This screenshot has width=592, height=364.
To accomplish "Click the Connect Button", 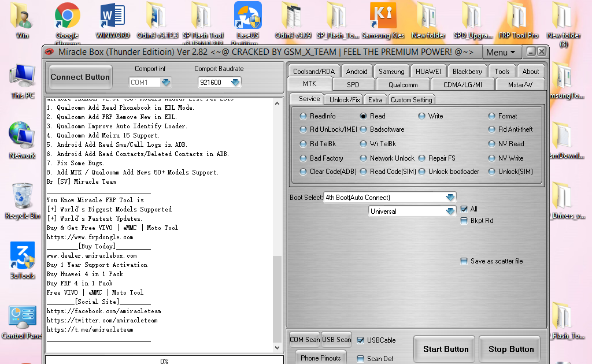I will click(x=80, y=77).
